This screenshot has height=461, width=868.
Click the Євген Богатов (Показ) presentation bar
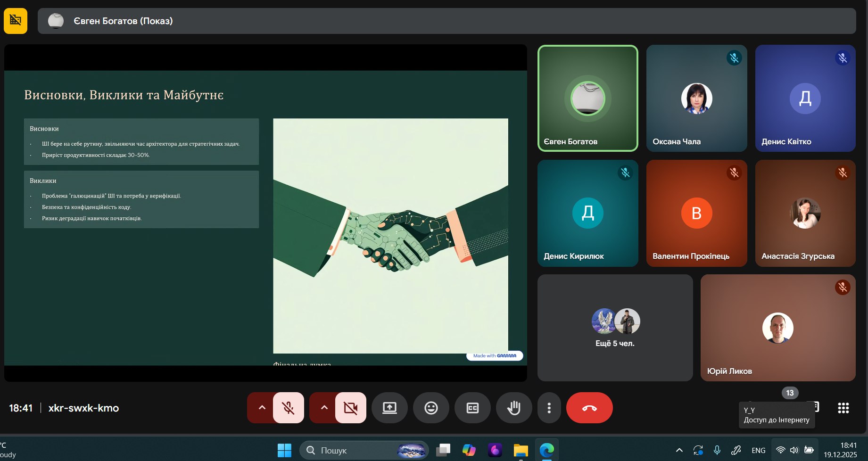(446, 21)
